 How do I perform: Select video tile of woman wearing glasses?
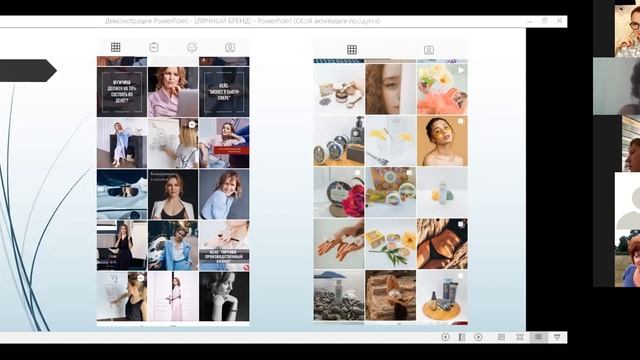click(x=627, y=31)
